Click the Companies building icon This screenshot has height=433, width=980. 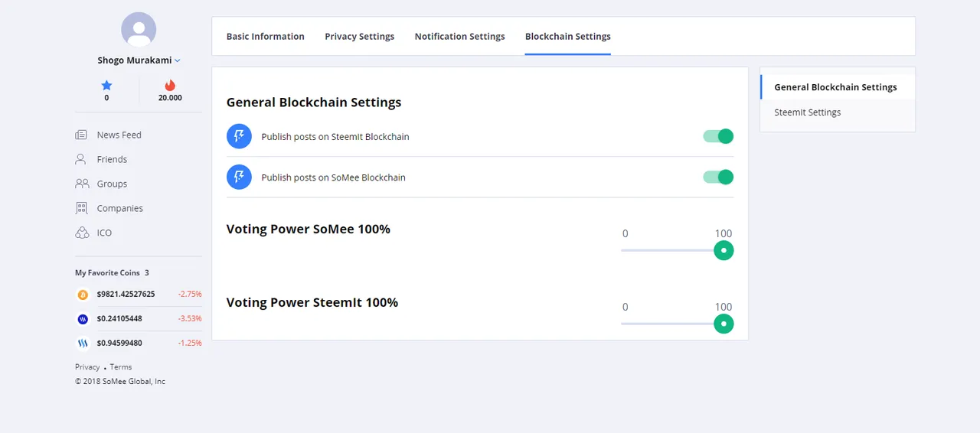click(x=81, y=208)
